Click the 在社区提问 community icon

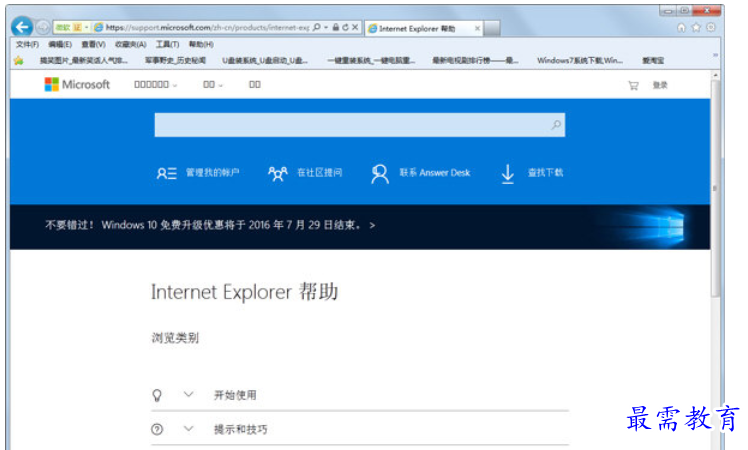coord(278,173)
